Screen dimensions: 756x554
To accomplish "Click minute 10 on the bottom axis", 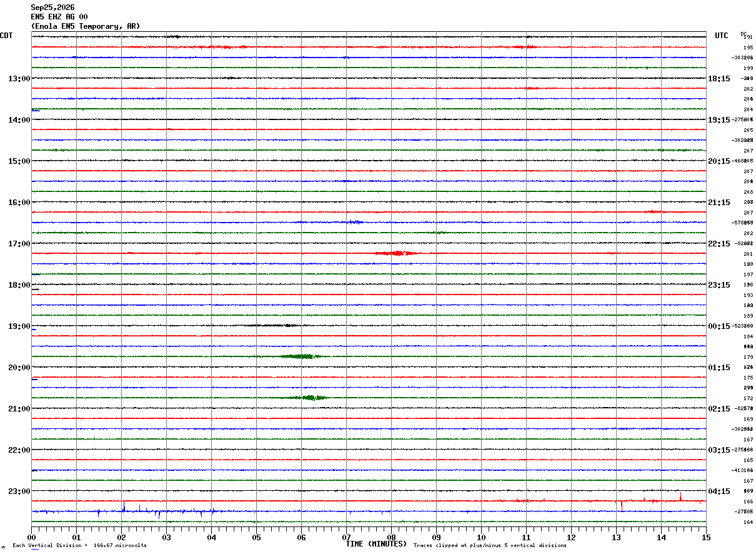I will (481, 537).
